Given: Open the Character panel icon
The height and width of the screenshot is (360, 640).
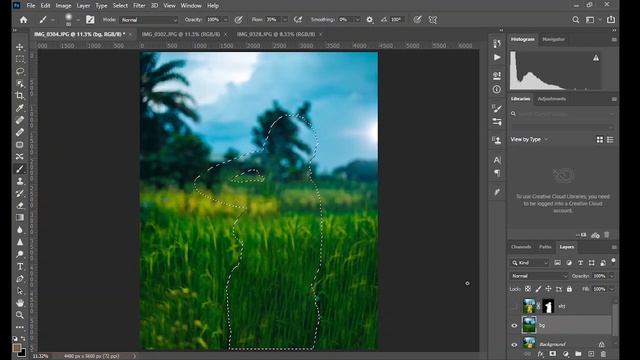Looking at the screenshot, I should tap(497, 160).
